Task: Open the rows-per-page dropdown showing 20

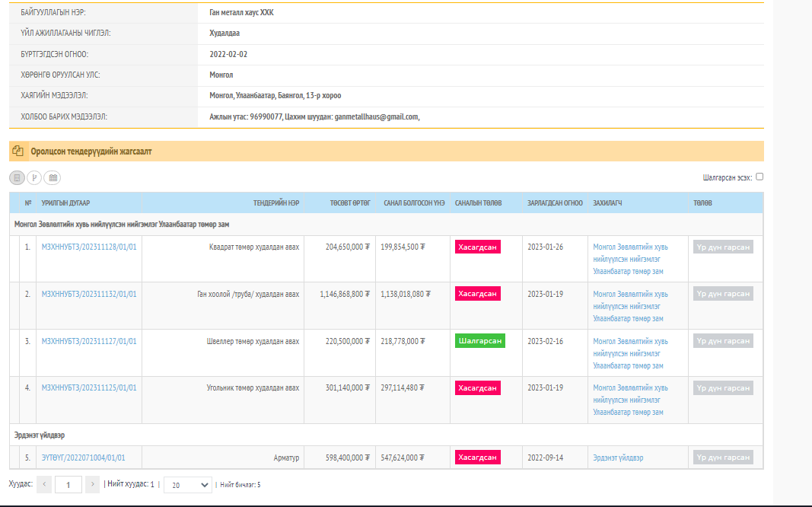Action: pos(188,484)
